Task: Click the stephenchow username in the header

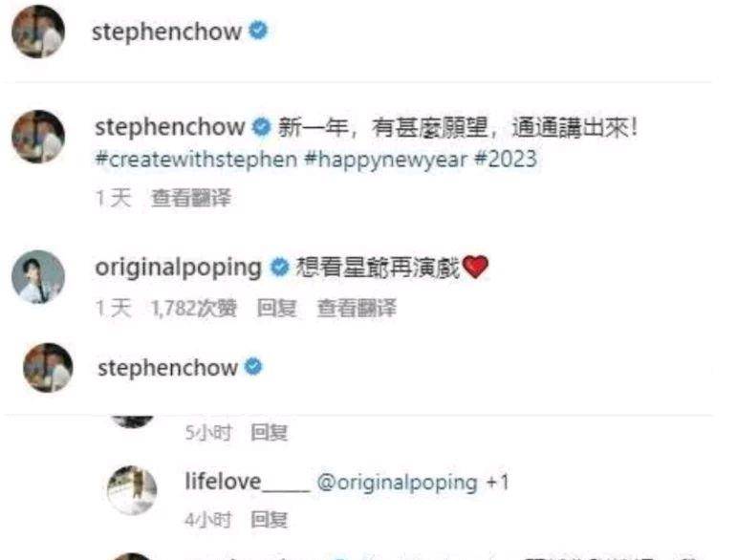Action: click(x=167, y=32)
